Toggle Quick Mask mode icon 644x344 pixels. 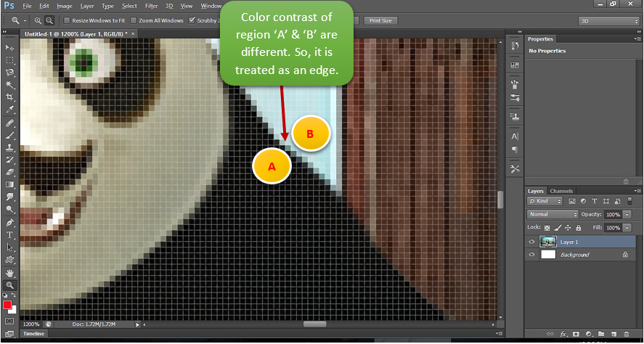(9, 321)
